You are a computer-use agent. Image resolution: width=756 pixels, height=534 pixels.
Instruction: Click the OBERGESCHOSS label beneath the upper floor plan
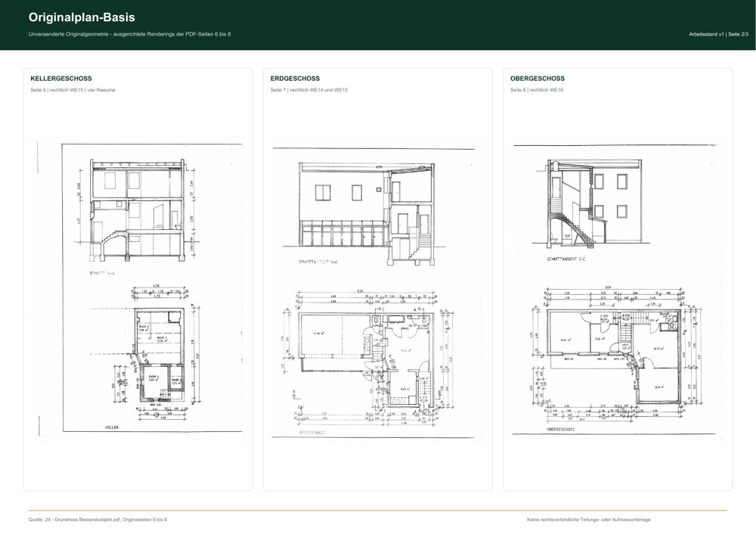tap(561, 429)
